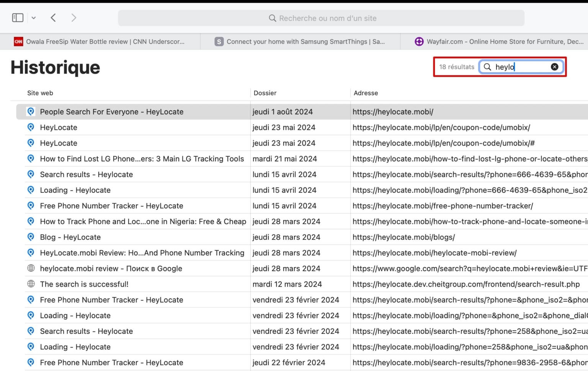
Task: Click the date 'mardi 21 mai 2024'
Action: click(x=285, y=159)
